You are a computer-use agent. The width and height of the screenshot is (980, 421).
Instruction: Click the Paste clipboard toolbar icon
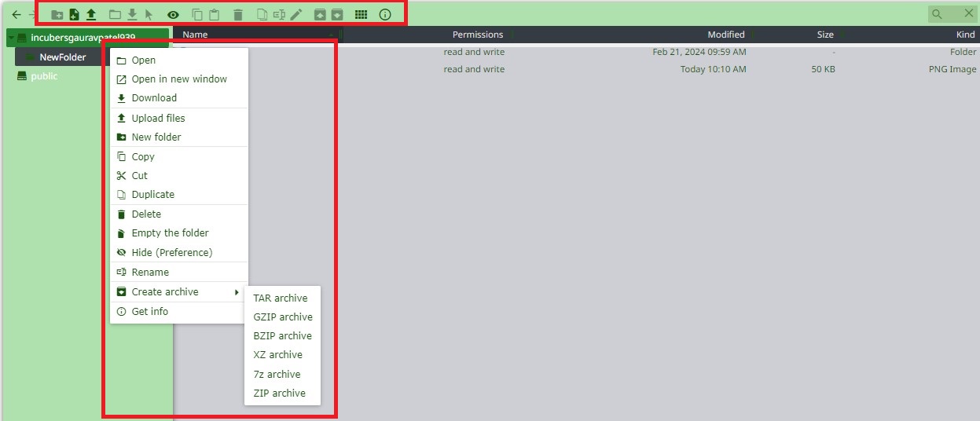point(214,14)
